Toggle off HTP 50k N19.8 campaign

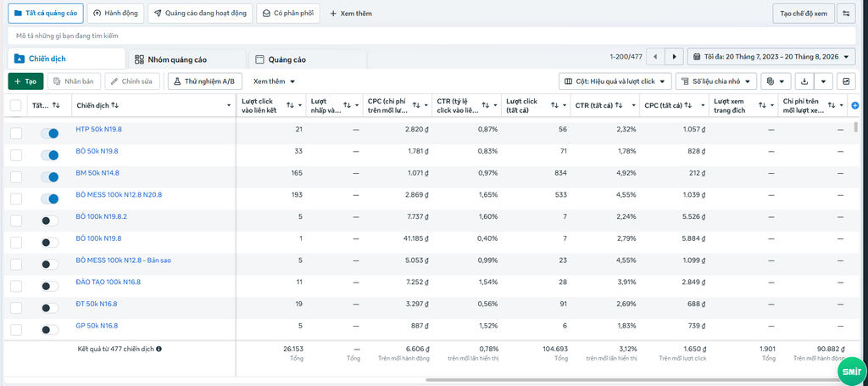pyautogui.click(x=50, y=133)
